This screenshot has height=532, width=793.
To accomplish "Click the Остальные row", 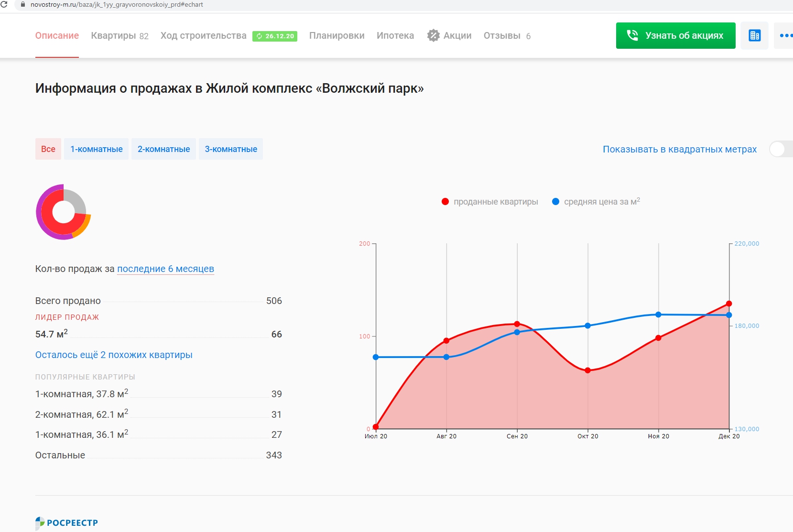I will [x=159, y=455].
